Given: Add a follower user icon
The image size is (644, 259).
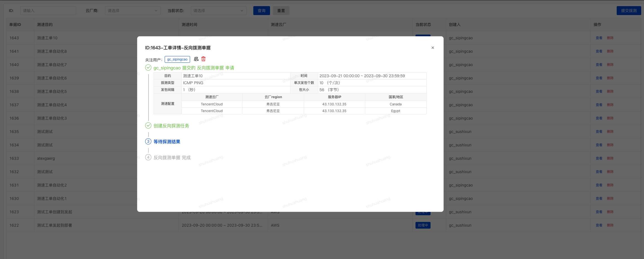Looking at the screenshot, I should click(x=196, y=59).
